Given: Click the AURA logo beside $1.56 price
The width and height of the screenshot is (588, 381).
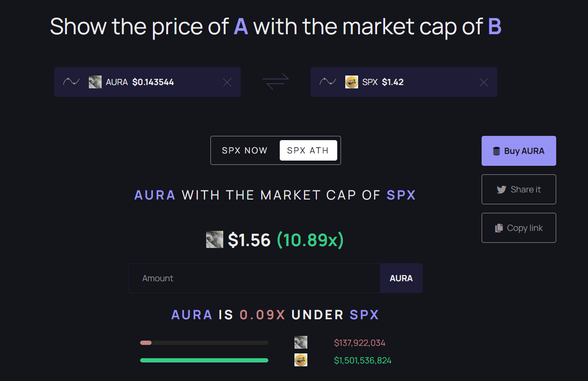Looking at the screenshot, I should click(215, 239).
